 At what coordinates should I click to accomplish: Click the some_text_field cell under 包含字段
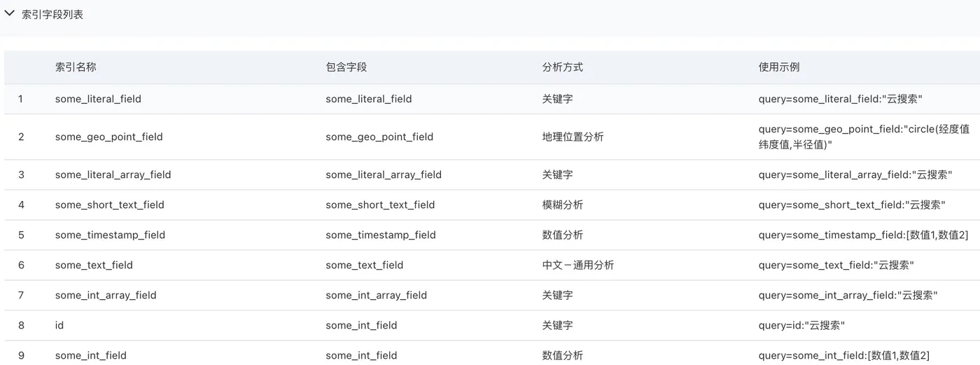[x=364, y=265]
